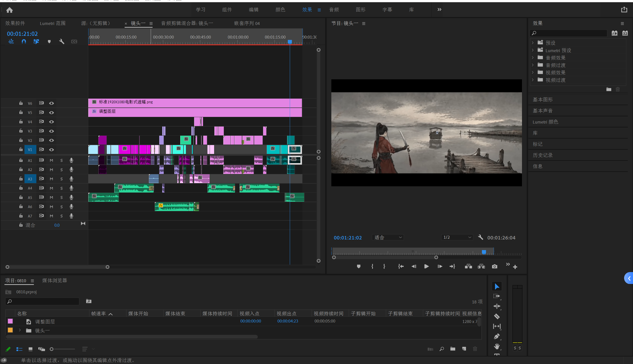Click the Lift button in program monitor
Screen dimensions: 633x364
[468, 266]
